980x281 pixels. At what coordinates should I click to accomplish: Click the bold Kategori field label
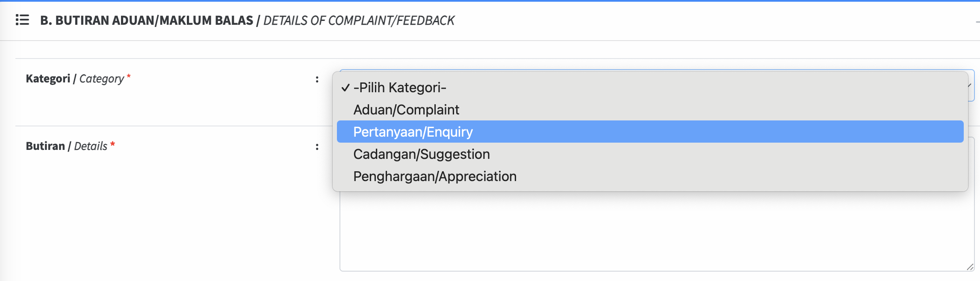click(x=48, y=79)
